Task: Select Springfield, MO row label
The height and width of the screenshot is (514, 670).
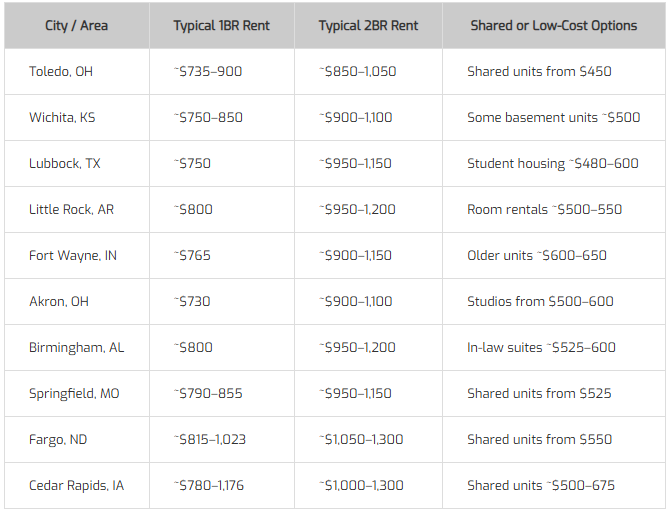Action: click(x=74, y=394)
